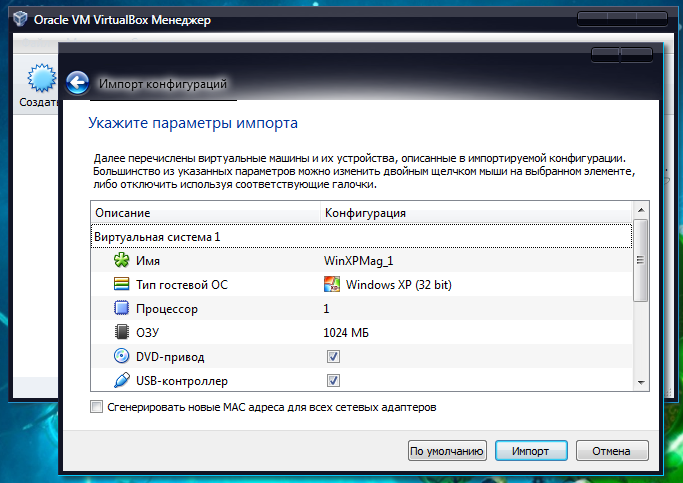The height and width of the screenshot is (483, 683).
Task: Click the Импорт button
Action: pos(531,451)
